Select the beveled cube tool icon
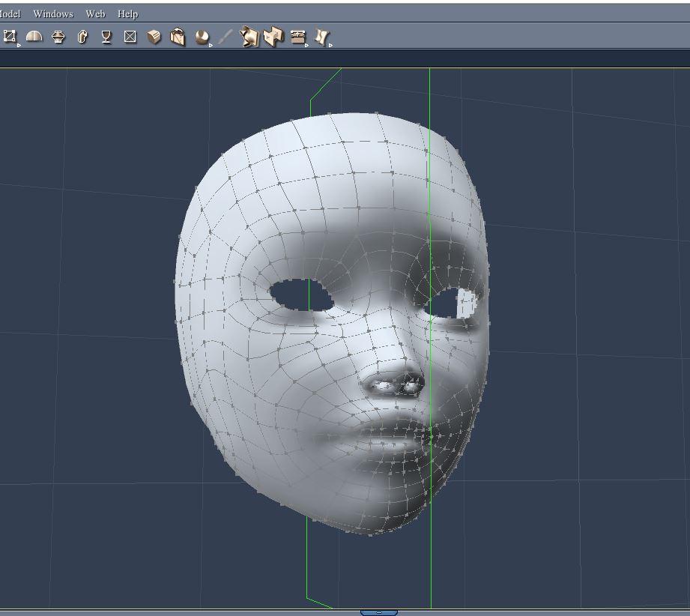The height and width of the screenshot is (616, 690). pyautogui.click(x=154, y=37)
